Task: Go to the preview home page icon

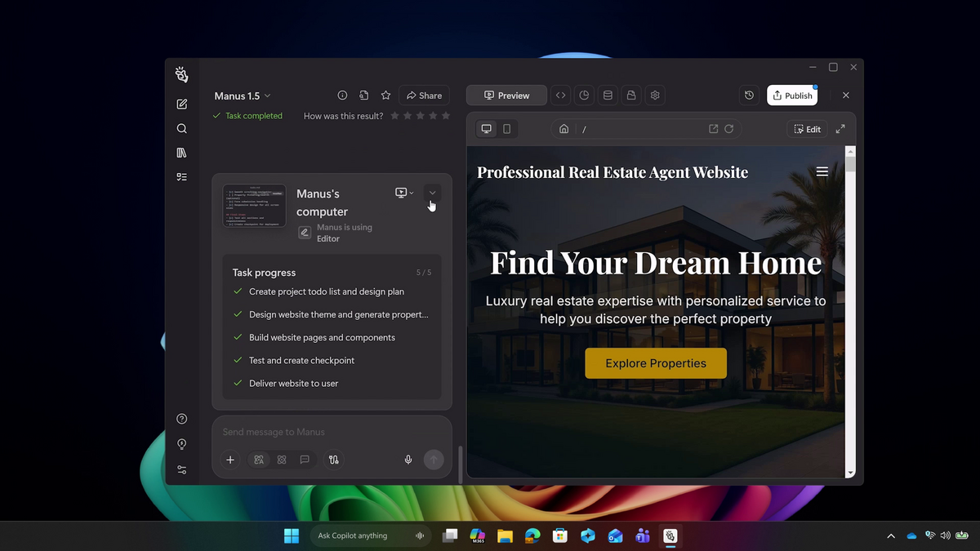Action: tap(563, 129)
